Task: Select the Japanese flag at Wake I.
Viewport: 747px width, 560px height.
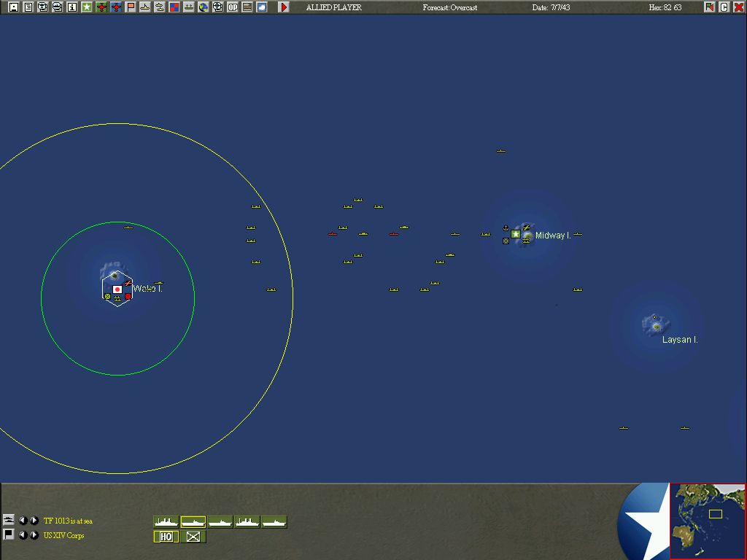Action: 117,289
